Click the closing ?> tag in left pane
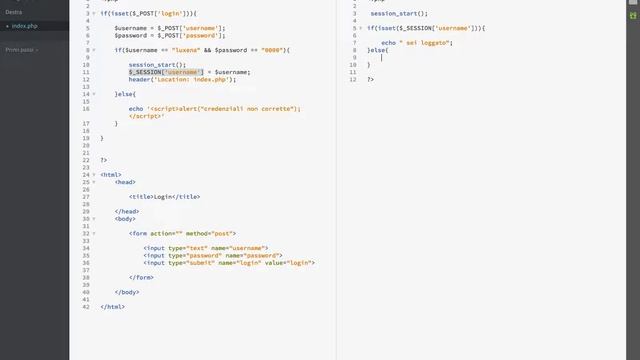640x360 pixels. point(104,160)
